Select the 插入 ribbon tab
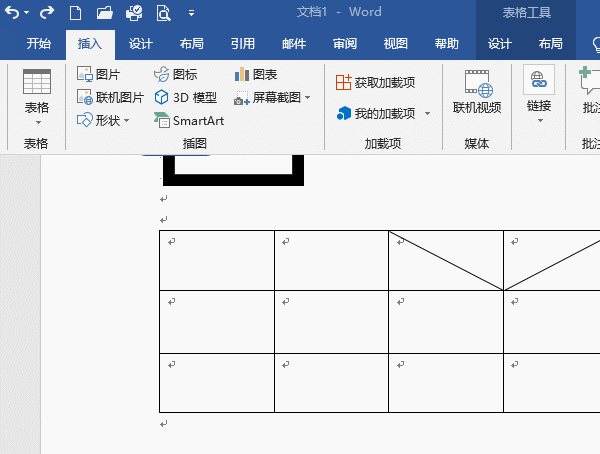This screenshot has height=454, width=600. tap(90, 44)
